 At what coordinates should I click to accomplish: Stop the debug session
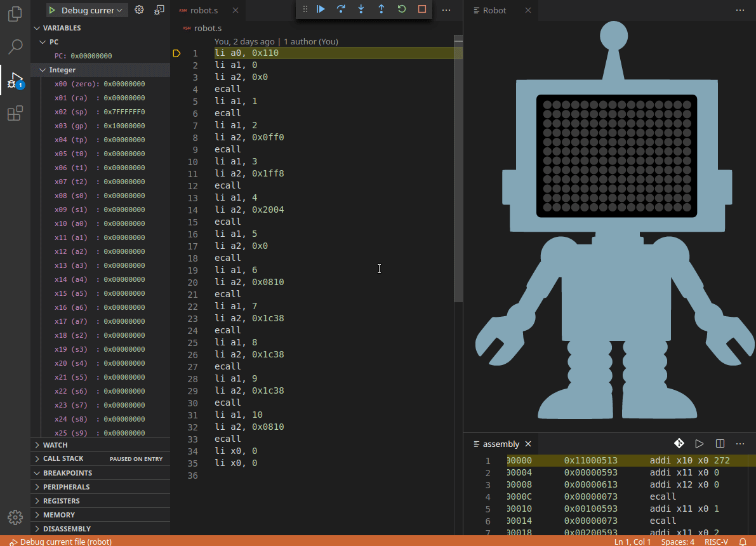(422, 9)
